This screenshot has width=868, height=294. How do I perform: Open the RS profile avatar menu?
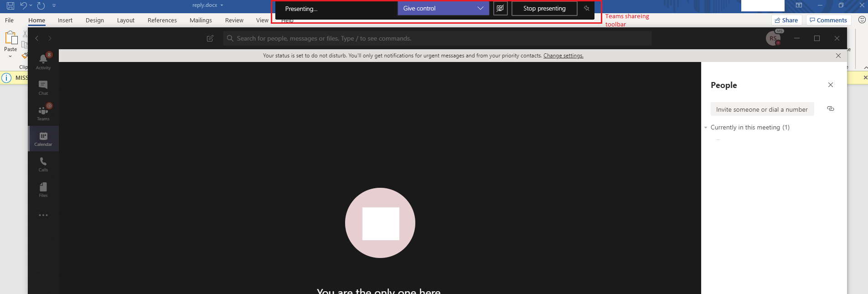pos(773,38)
